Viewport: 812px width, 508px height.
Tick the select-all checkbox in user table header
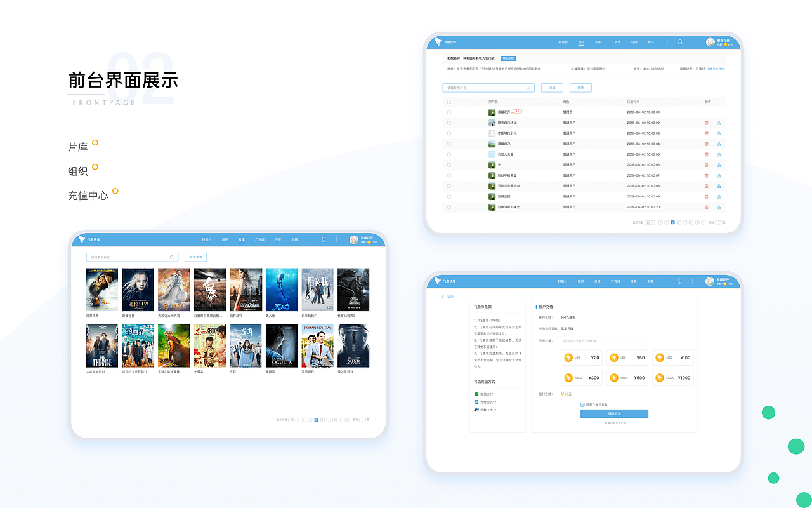click(449, 102)
